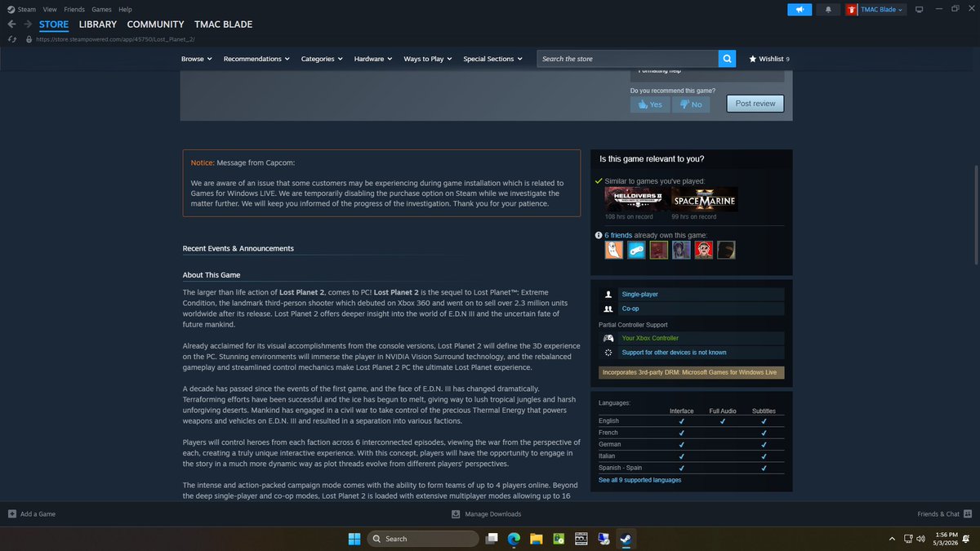Click the info icon beside friends count
The height and width of the screenshot is (551, 980).
tap(599, 235)
